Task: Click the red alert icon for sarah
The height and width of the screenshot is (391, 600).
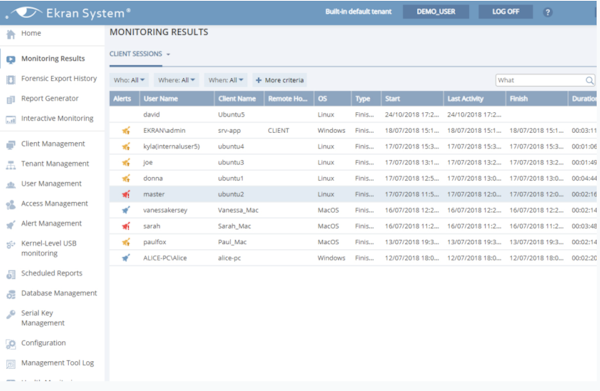Action: pyautogui.click(x=126, y=226)
